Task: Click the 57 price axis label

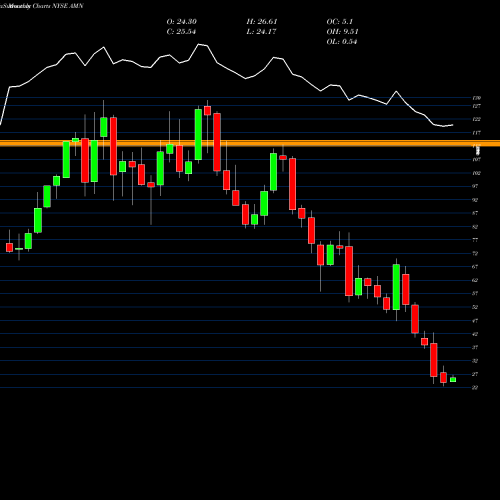Action: [x=475, y=294]
